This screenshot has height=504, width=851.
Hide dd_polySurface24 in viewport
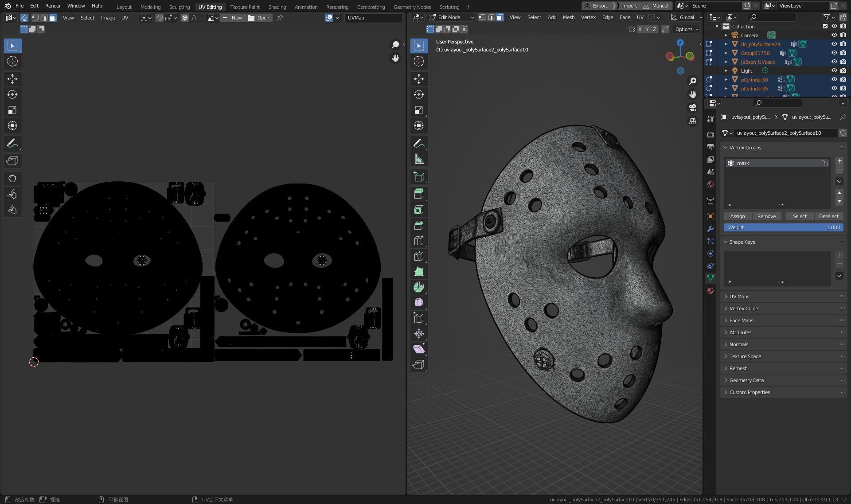coord(834,44)
